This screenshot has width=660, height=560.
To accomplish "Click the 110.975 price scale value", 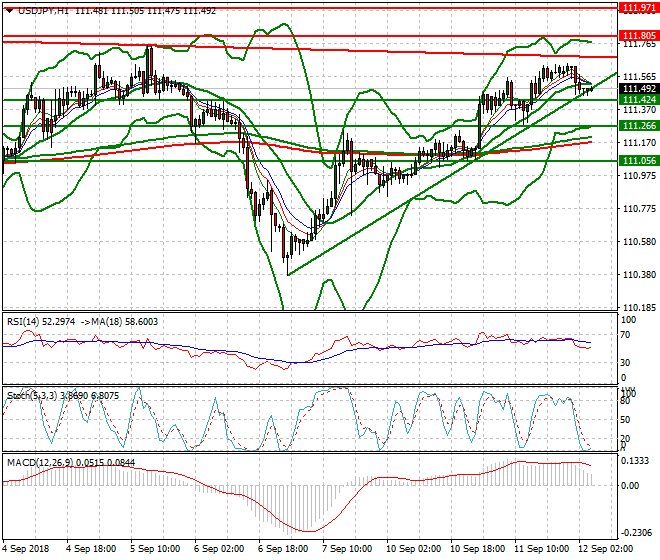I will (x=639, y=176).
